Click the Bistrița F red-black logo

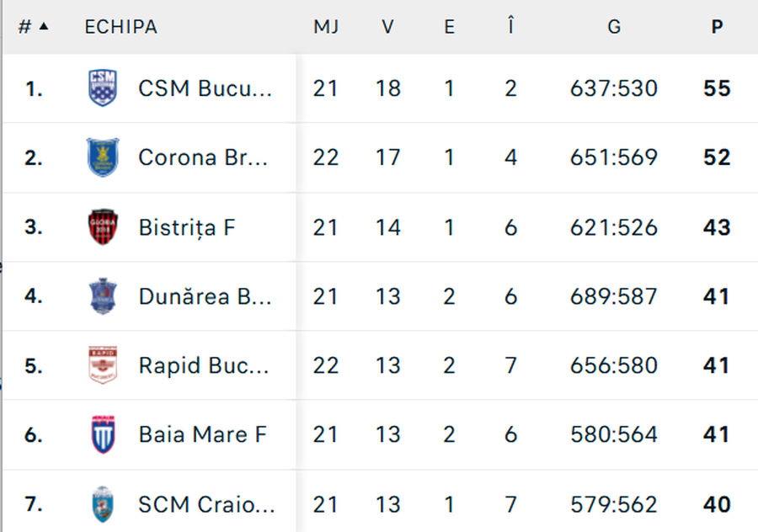[x=103, y=227]
